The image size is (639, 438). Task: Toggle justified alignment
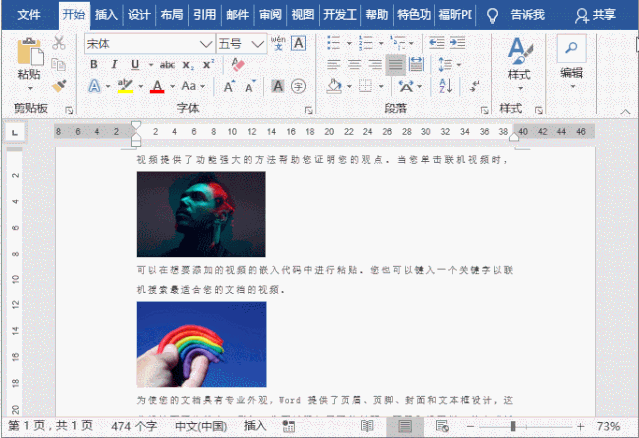[x=395, y=64]
